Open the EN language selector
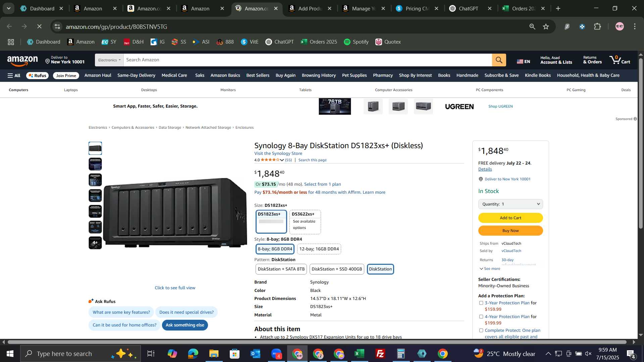 [x=523, y=61]
